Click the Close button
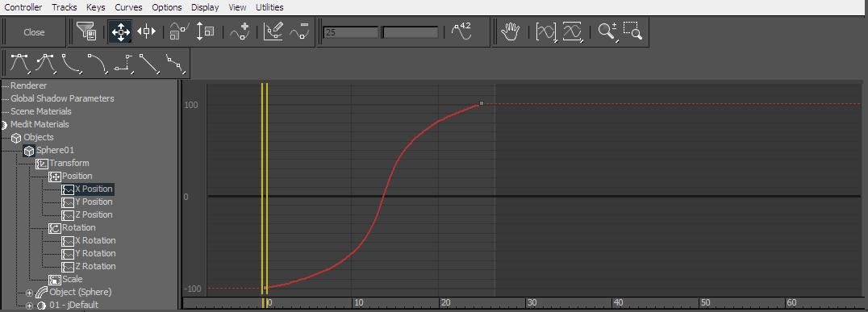The height and width of the screenshot is (312, 868). click(34, 32)
